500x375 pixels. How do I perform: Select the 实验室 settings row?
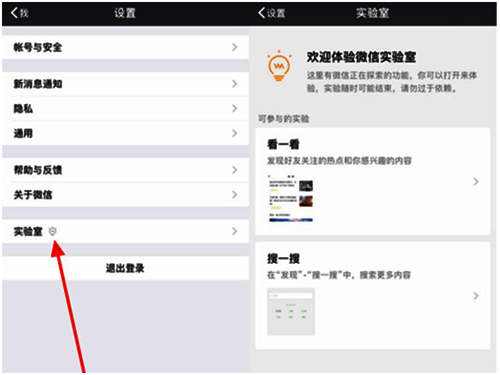click(x=125, y=231)
